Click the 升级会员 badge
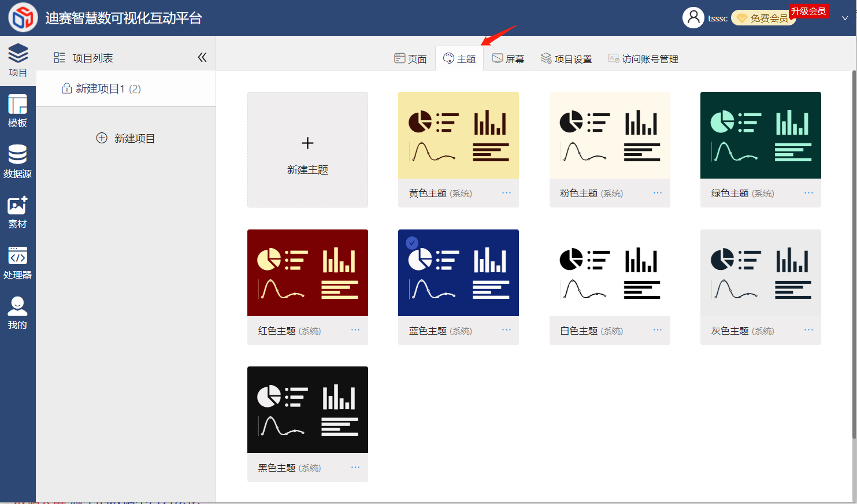The width and height of the screenshot is (857, 504). click(x=808, y=11)
